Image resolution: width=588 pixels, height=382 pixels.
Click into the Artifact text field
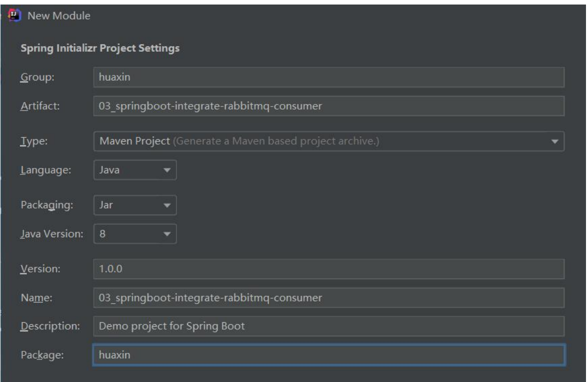(x=328, y=106)
